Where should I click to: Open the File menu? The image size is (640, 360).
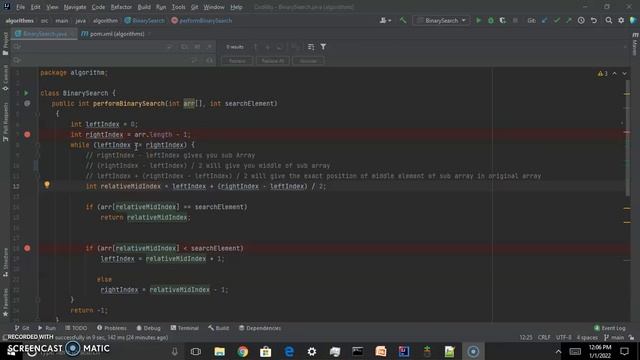pyautogui.click(x=20, y=7)
